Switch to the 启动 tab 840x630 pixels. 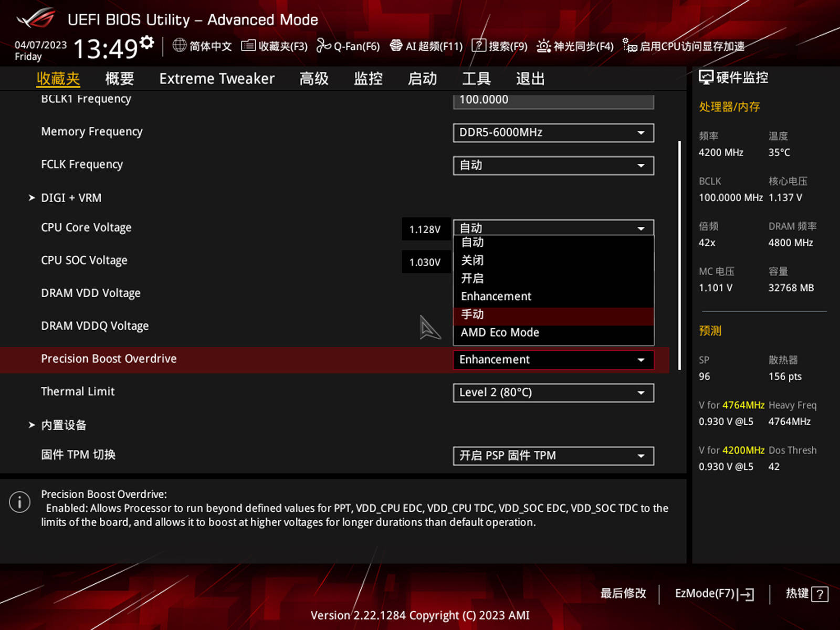pos(422,79)
